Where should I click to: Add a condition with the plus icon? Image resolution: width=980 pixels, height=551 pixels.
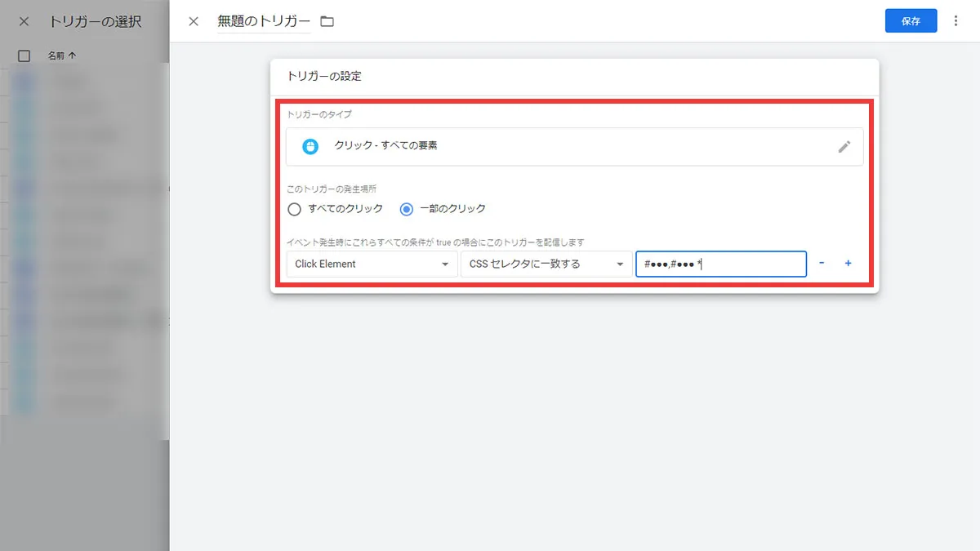[848, 264]
